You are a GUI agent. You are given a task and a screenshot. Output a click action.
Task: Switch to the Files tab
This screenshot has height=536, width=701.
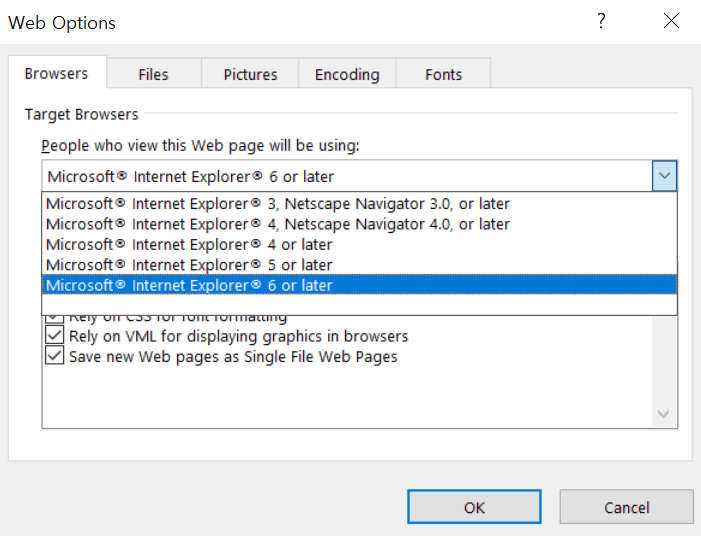click(x=153, y=74)
